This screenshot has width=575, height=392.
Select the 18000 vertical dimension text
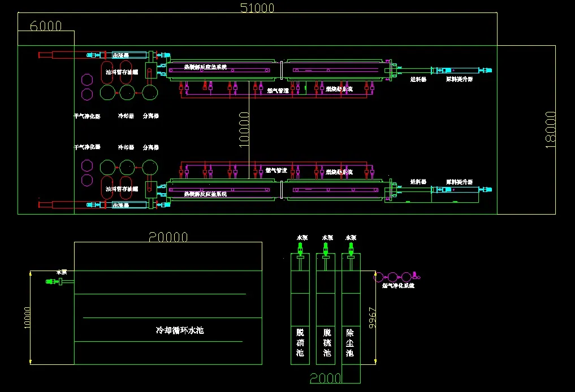(x=551, y=129)
